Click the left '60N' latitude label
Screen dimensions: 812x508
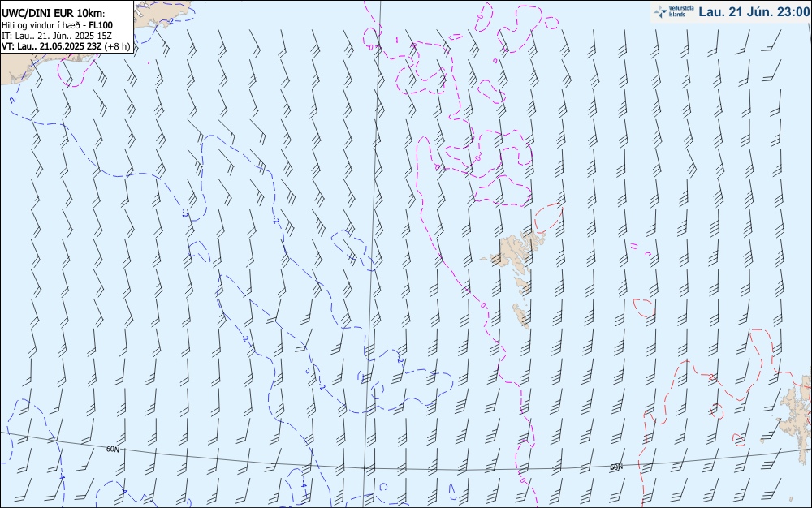[112, 450]
